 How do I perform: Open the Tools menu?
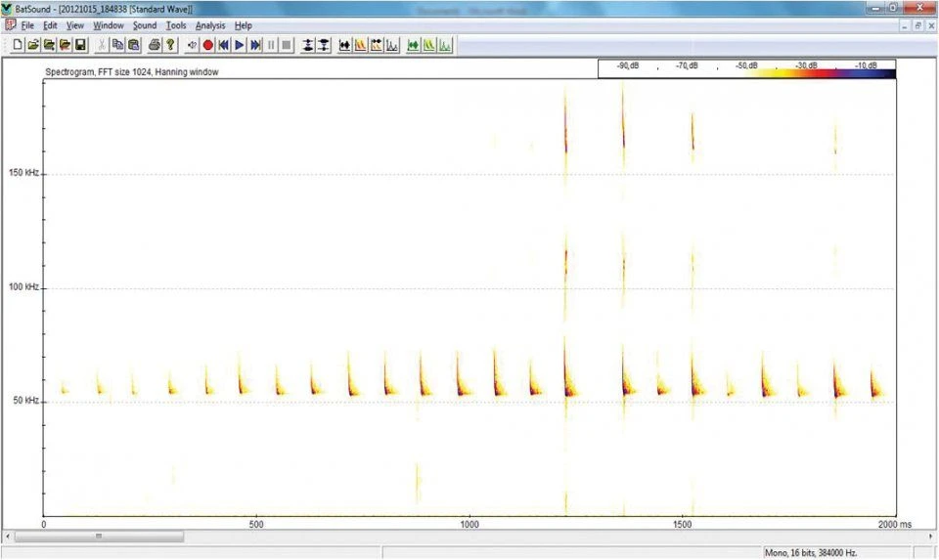pyautogui.click(x=176, y=25)
